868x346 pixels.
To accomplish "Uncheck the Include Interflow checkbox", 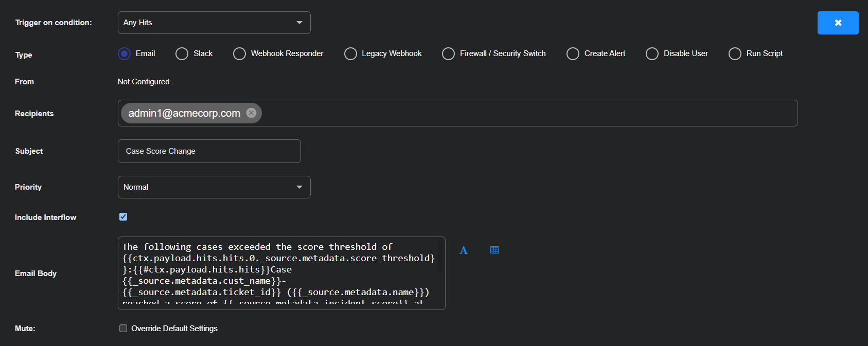I will (123, 217).
